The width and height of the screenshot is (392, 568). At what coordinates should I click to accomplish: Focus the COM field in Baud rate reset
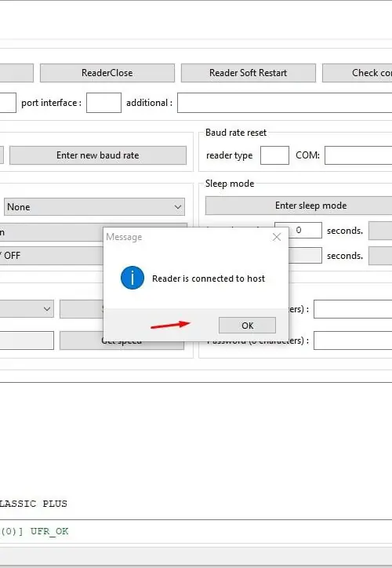click(358, 155)
